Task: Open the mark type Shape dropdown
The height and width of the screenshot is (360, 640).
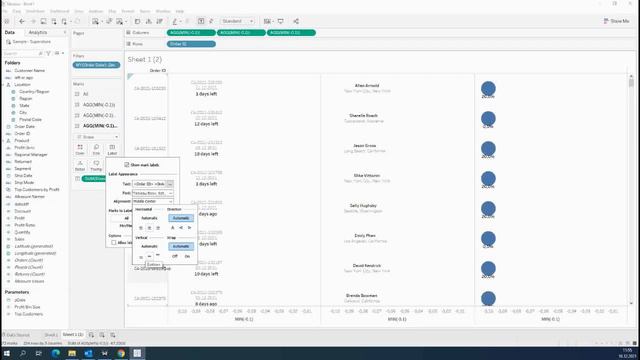Action: click(98, 137)
